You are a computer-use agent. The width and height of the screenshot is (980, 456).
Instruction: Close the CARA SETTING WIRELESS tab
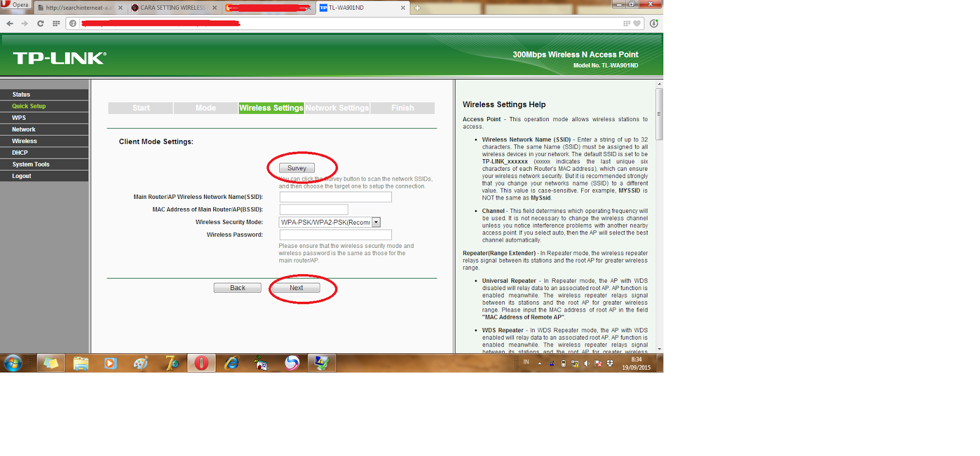pos(214,8)
